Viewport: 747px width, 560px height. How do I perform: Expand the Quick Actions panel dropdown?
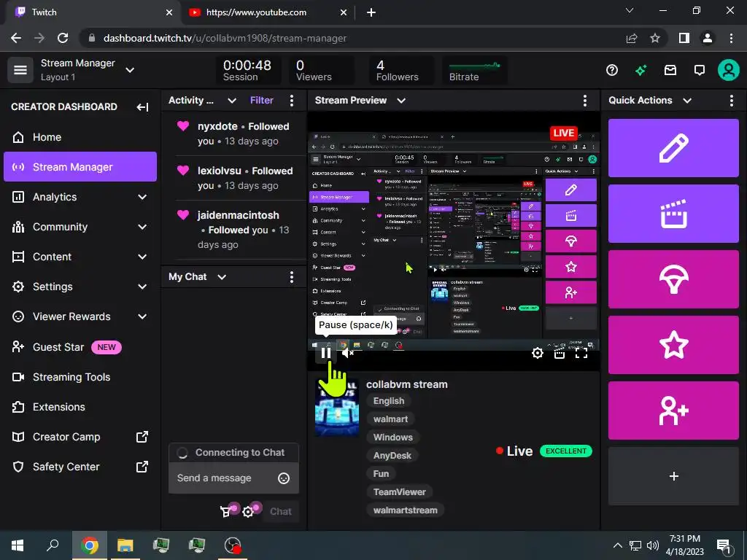point(687,101)
